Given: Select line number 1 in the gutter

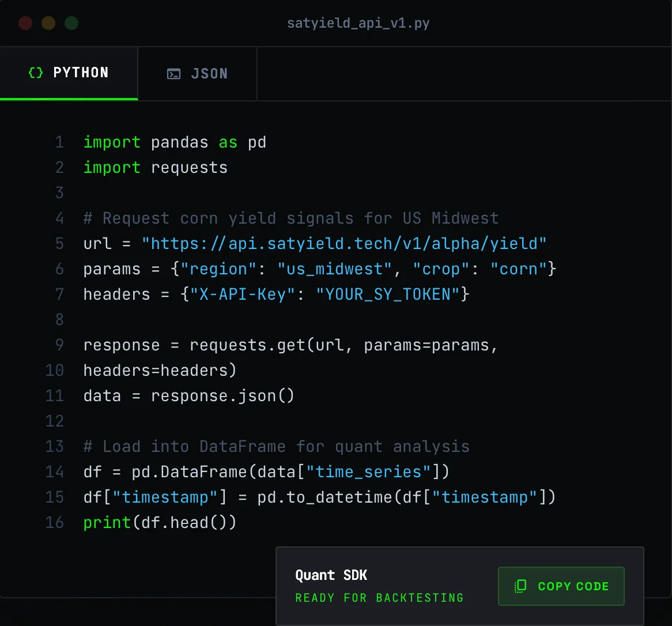Looking at the screenshot, I should 59,142.
